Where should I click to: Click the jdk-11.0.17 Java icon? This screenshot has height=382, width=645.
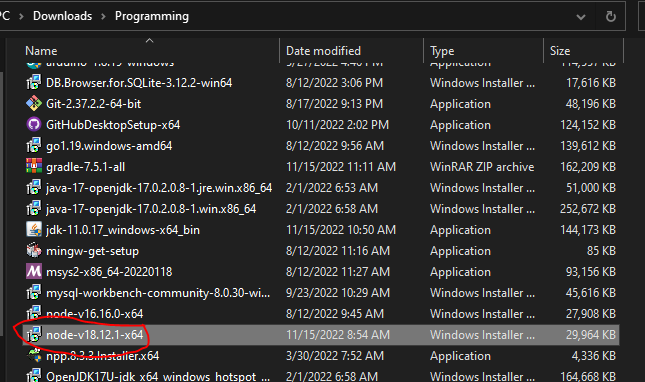pyautogui.click(x=34, y=229)
